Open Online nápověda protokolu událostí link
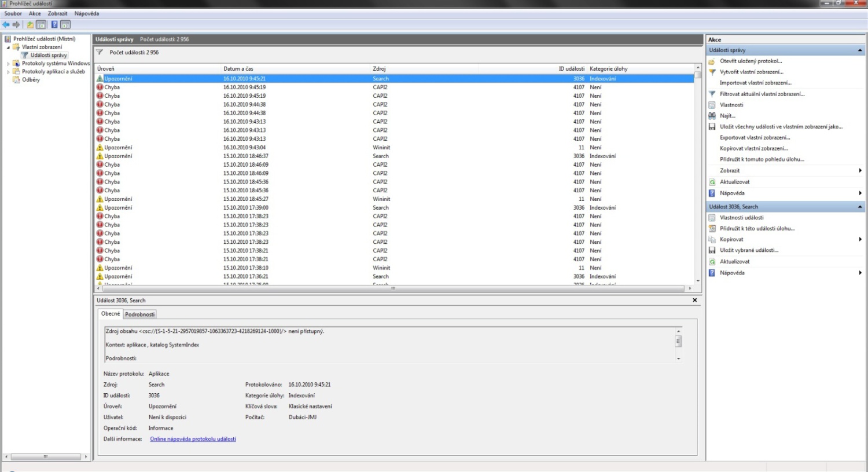868x472 pixels. pos(193,439)
